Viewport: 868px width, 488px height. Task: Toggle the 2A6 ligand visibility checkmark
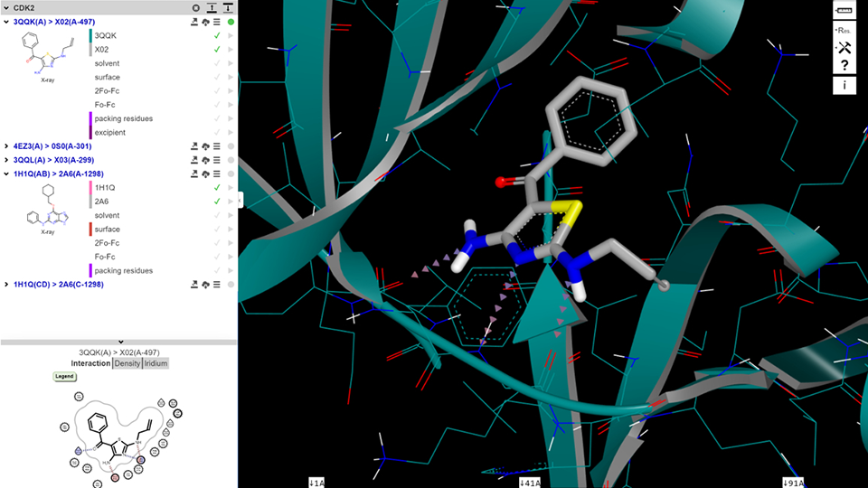(x=217, y=202)
